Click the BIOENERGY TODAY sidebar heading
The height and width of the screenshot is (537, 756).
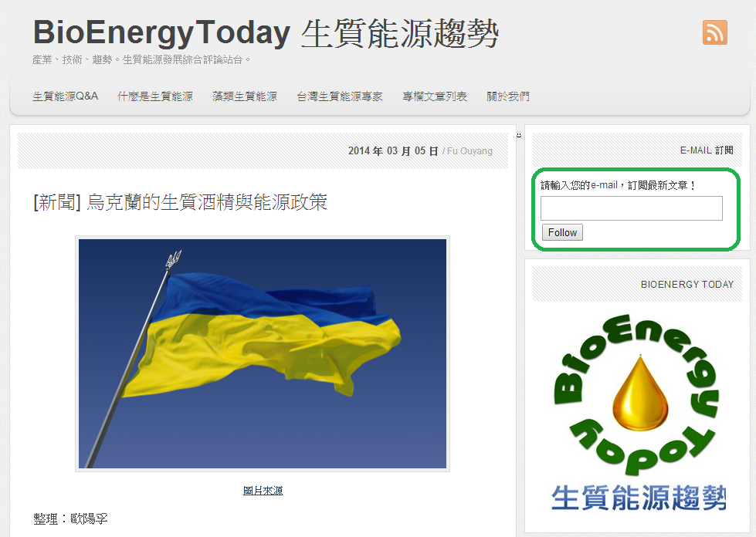[687, 285]
